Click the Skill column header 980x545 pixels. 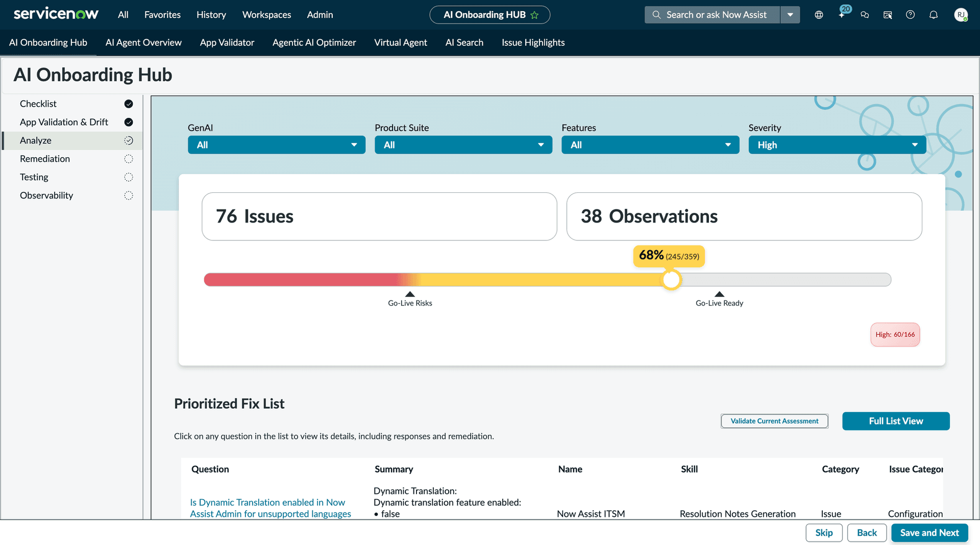coord(689,469)
